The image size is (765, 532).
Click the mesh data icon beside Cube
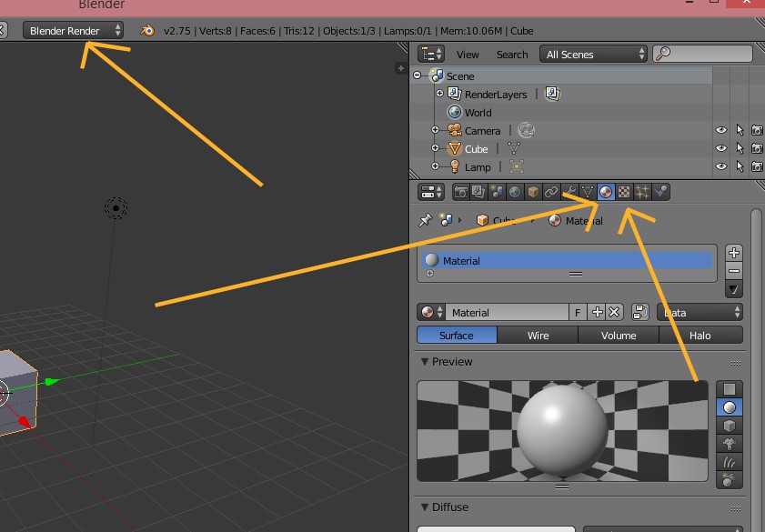tap(514, 148)
